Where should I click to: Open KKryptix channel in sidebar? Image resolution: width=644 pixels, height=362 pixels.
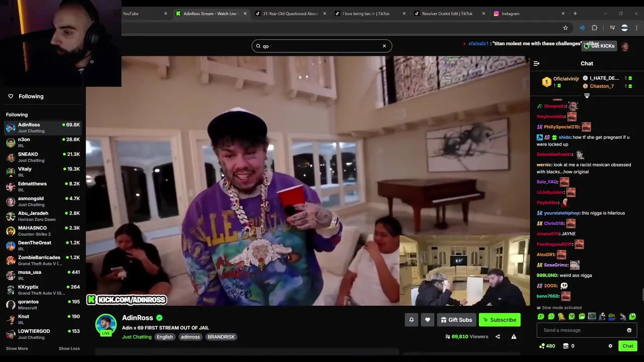point(43,290)
